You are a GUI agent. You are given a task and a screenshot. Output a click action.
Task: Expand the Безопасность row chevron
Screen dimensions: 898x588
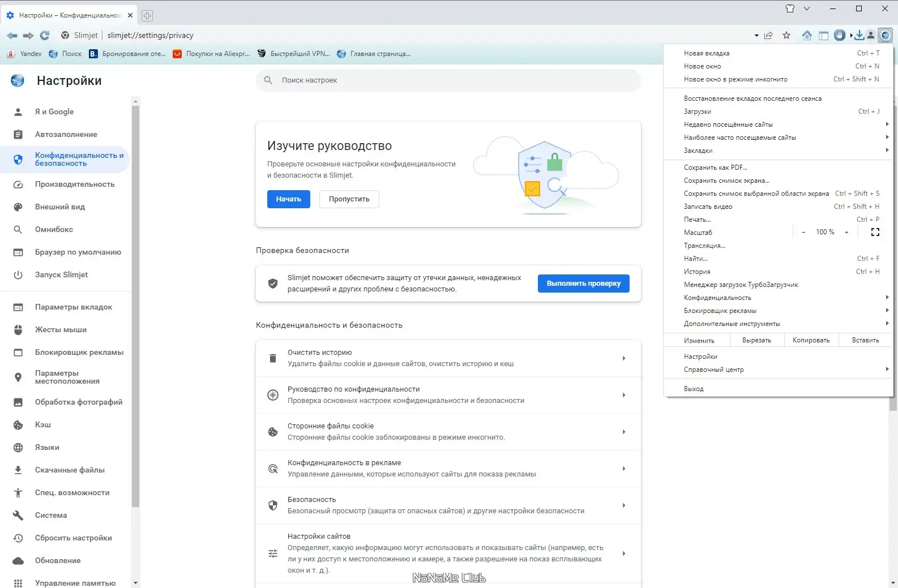(623, 505)
